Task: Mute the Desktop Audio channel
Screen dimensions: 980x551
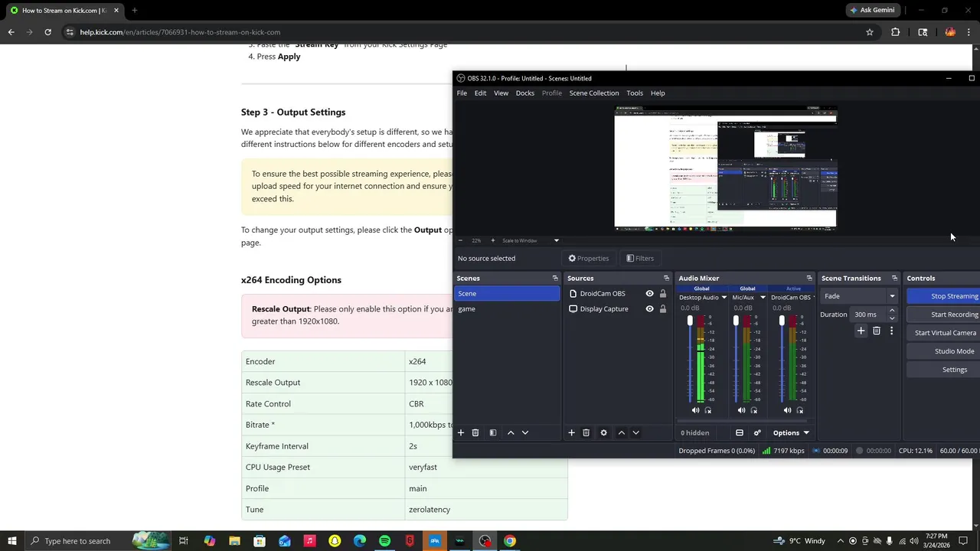Action: tap(695, 411)
